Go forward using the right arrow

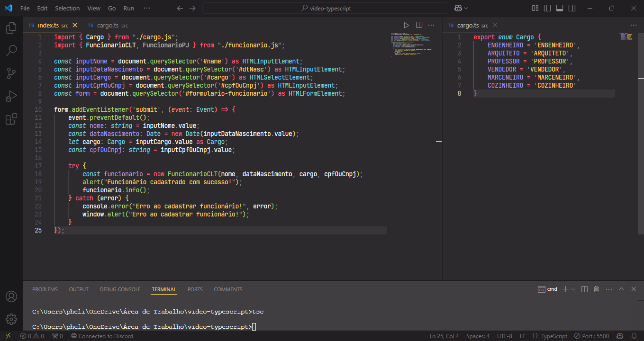[x=192, y=8]
